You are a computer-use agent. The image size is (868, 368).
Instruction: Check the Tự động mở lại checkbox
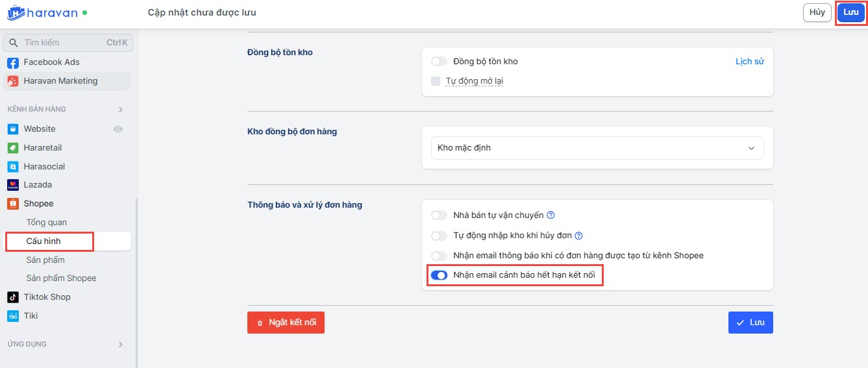[x=436, y=81]
